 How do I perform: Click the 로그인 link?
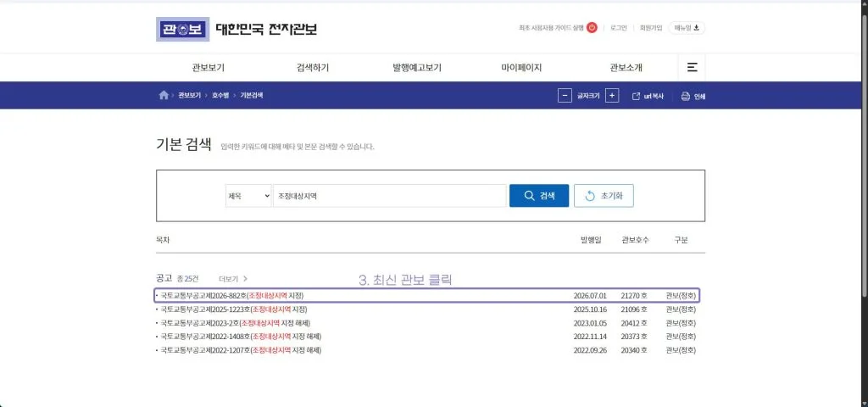click(618, 28)
